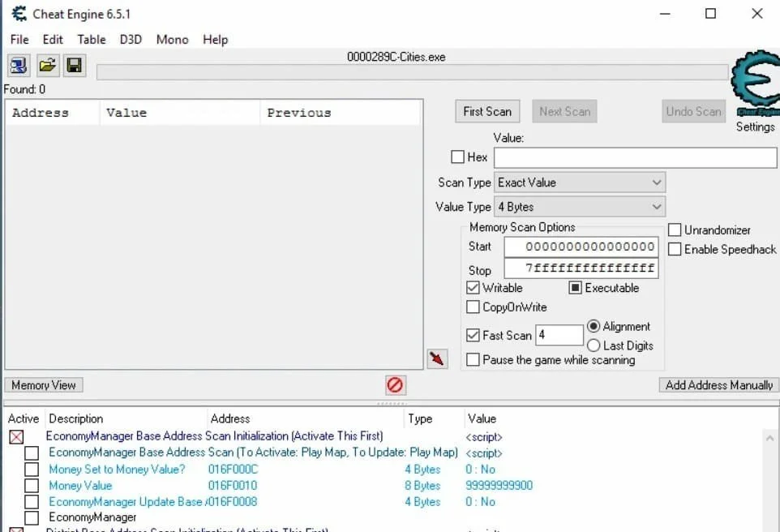Click the scan Value input field

pyautogui.click(x=635, y=158)
